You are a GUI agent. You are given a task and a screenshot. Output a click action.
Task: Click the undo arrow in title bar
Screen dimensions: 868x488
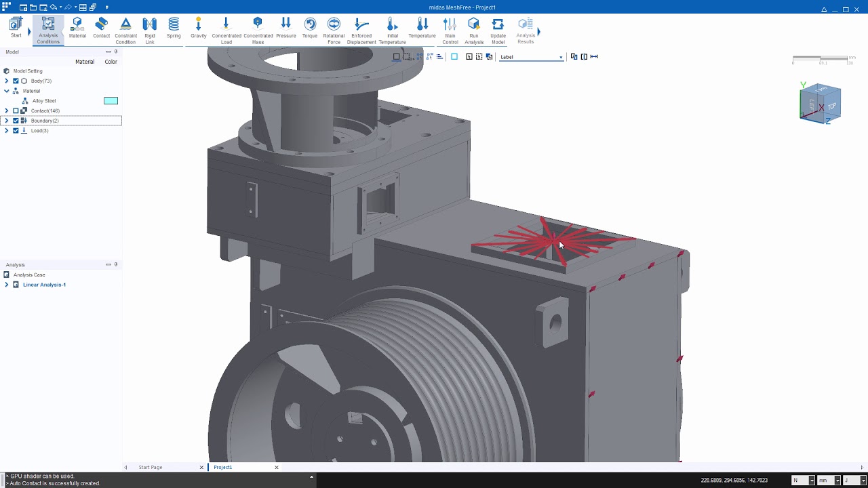coord(53,7)
